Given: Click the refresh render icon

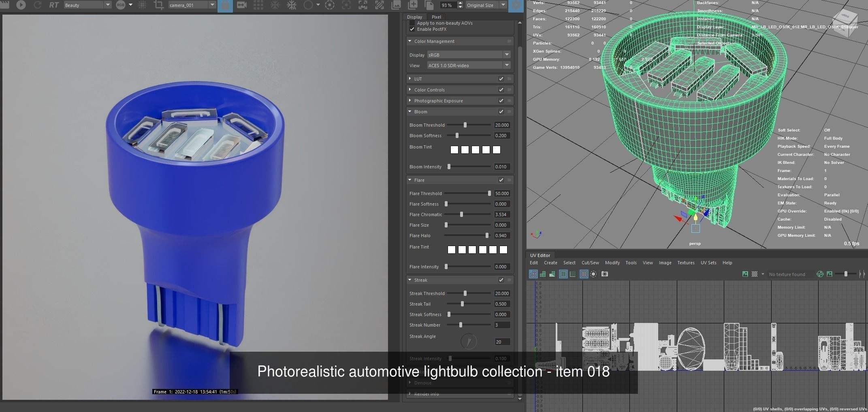Looking at the screenshot, I should (x=38, y=5).
